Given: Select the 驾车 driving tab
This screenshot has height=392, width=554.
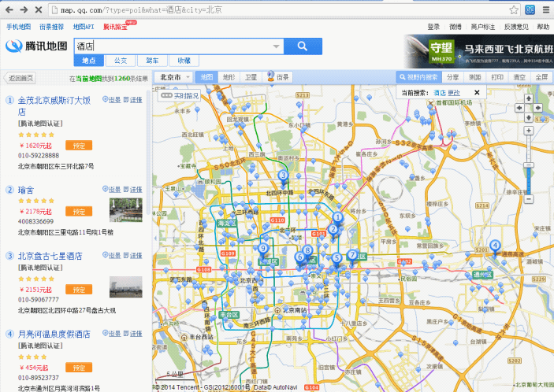Looking at the screenshot, I should [152, 61].
